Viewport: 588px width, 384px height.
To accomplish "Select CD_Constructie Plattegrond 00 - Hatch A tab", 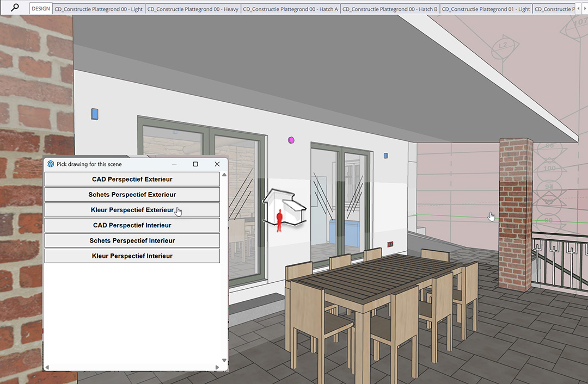I will [290, 9].
